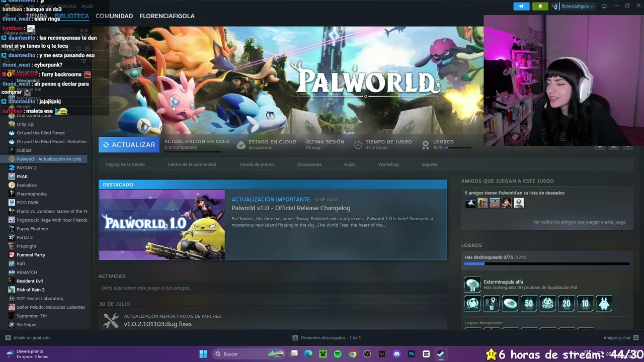Open the Palworld 1.0 featured news thumbnail
The height and width of the screenshot is (362, 644).
(162, 225)
